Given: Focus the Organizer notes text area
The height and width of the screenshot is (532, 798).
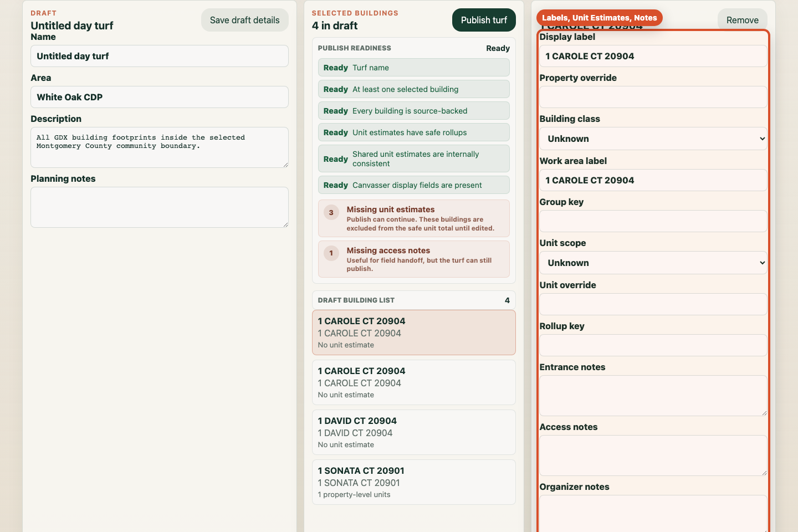Looking at the screenshot, I should 653,513.
